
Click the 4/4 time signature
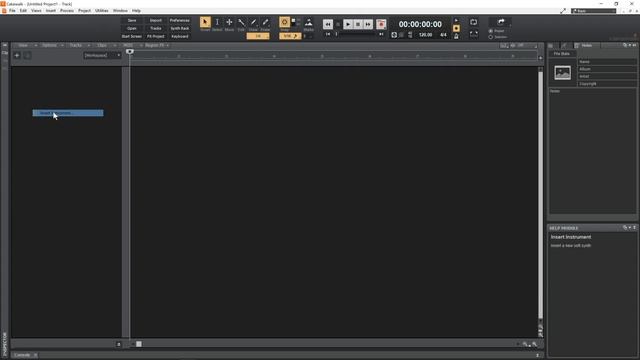443,35
